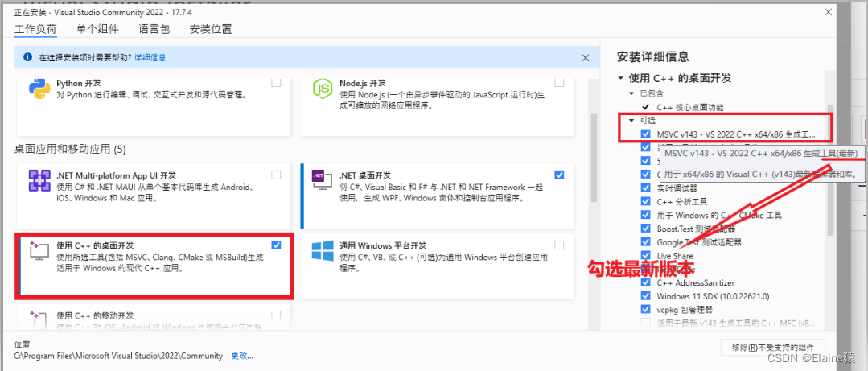Click the 使用 C++ 的桌面开发 monitor icon

coord(39,251)
